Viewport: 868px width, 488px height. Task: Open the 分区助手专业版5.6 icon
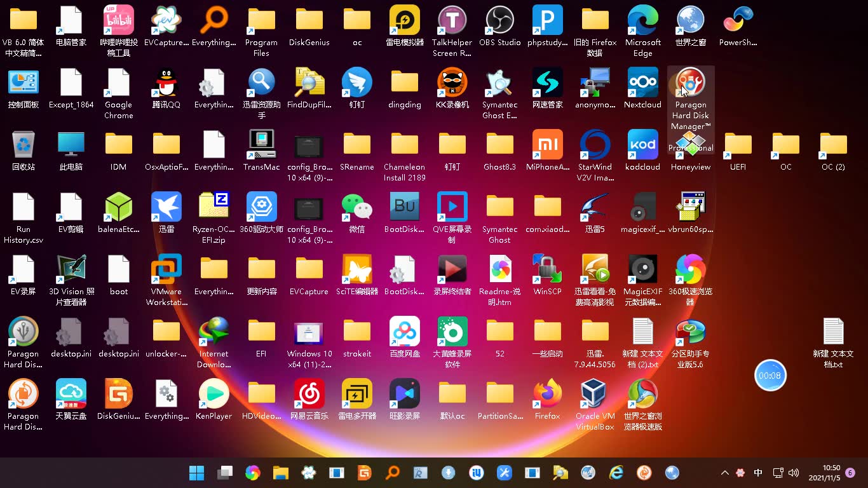point(691,343)
